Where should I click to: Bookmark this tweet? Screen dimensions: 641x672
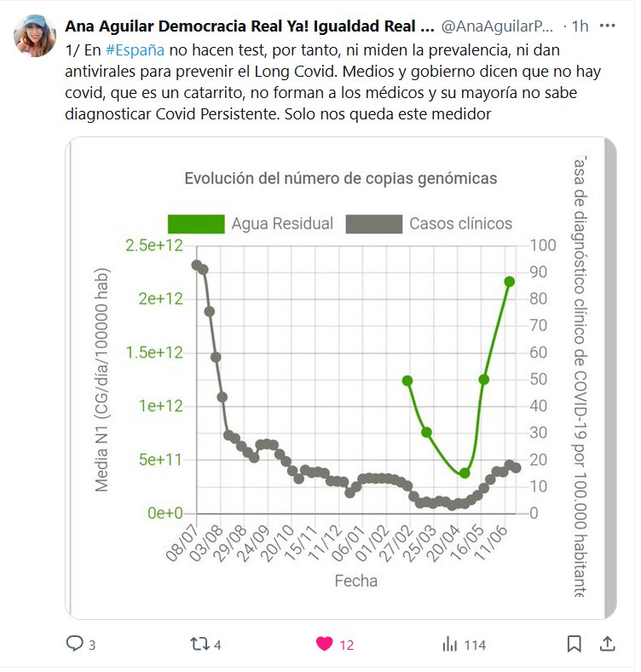coord(575,644)
